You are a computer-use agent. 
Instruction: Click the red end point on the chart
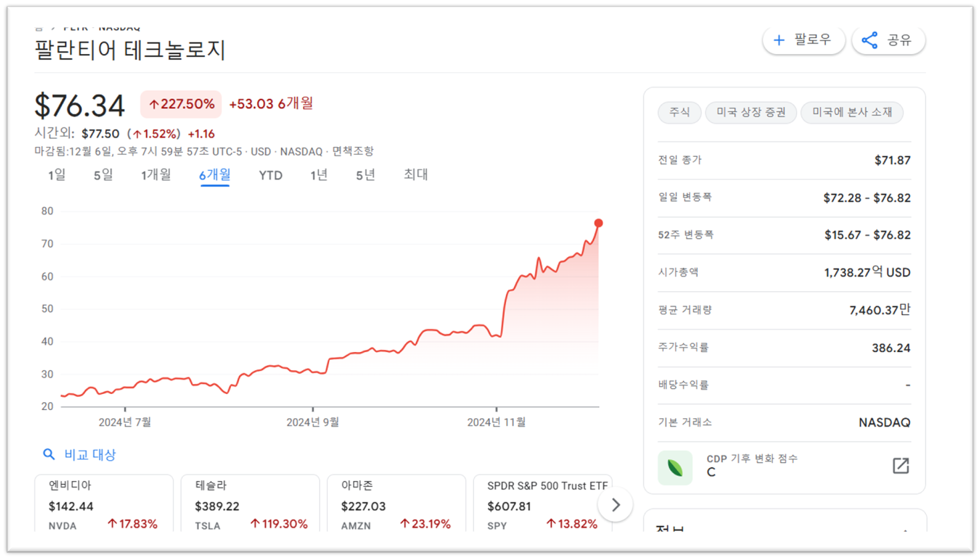point(599,223)
